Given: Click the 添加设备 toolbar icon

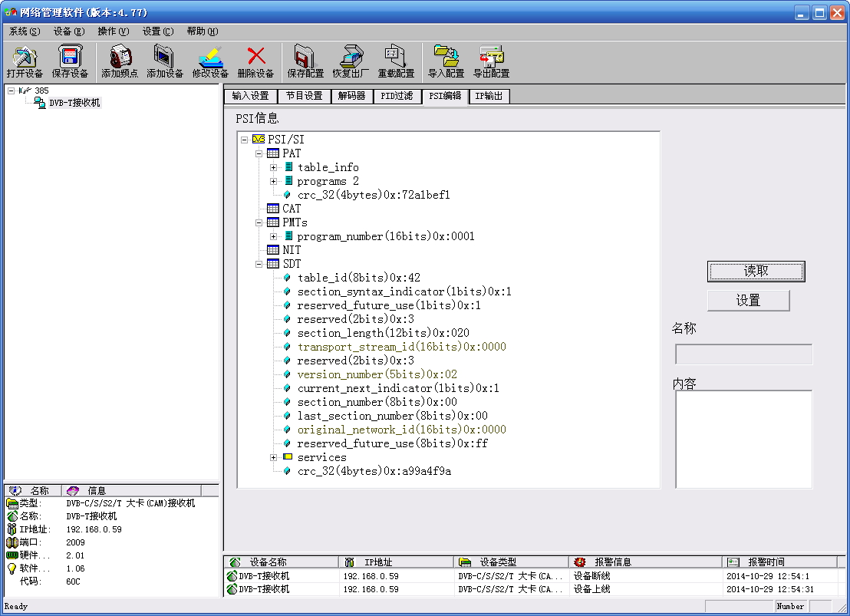Looking at the screenshot, I should click(x=165, y=57).
